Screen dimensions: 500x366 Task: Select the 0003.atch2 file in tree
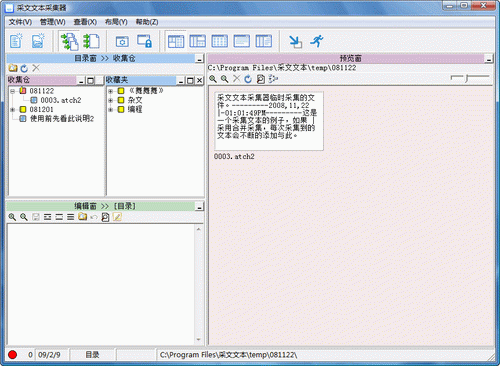pyautogui.click(x=61, y=100)
